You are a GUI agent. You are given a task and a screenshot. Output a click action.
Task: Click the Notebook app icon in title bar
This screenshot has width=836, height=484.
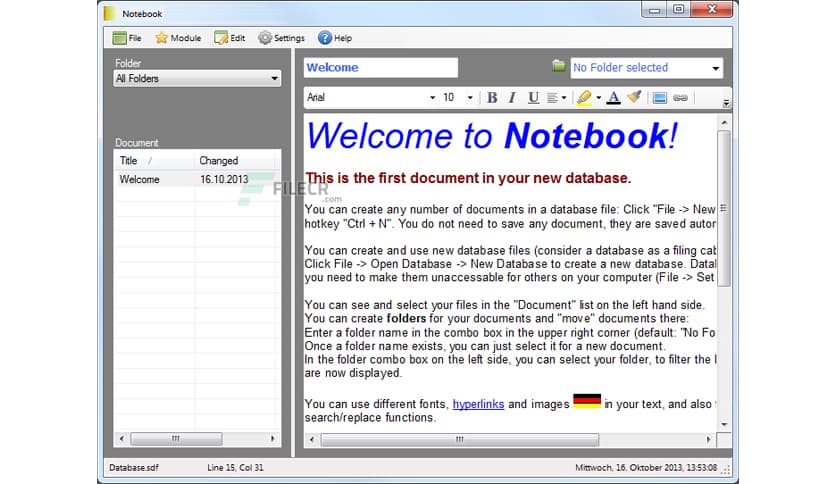point(110,13)
